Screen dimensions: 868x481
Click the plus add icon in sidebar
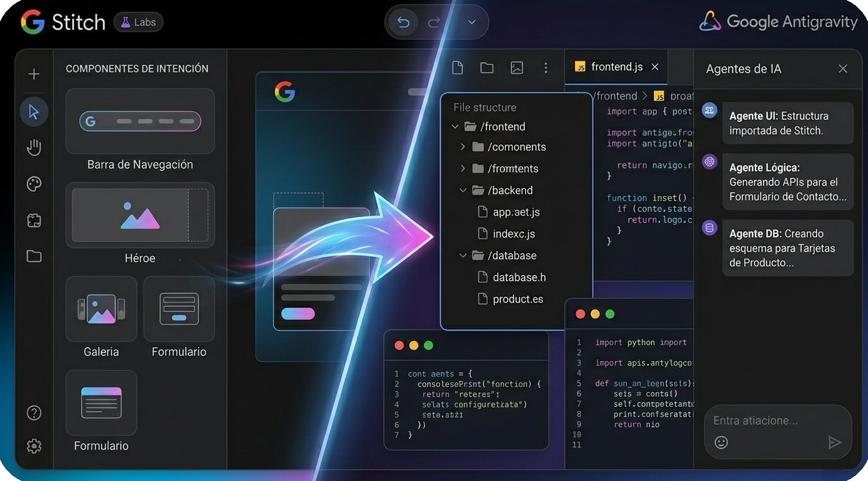click(x=34, y=74)
